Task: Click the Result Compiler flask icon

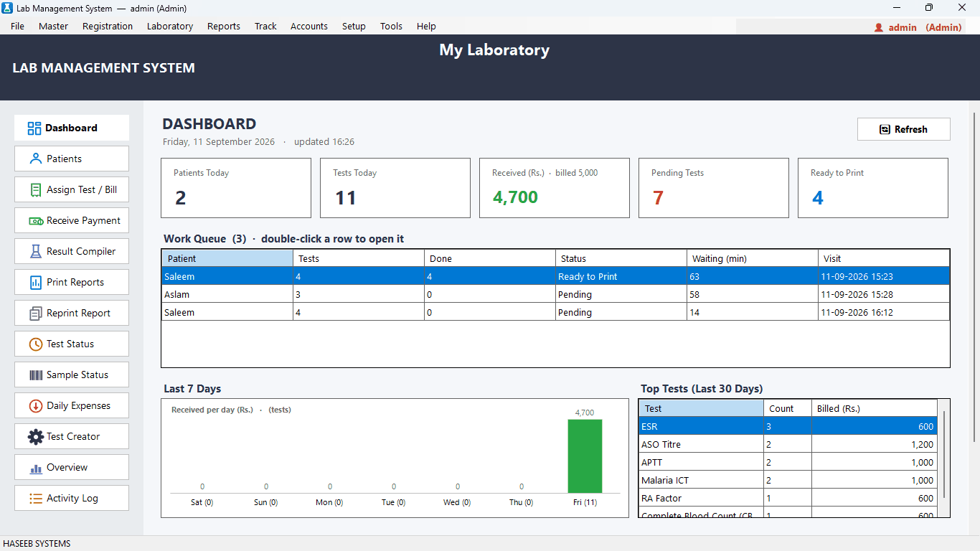Action: point(36,252)
